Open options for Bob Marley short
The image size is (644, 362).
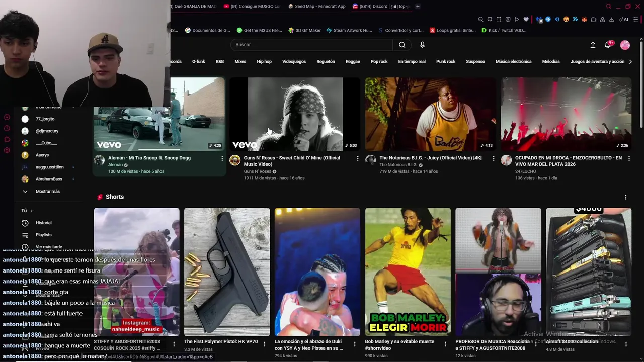tap(445, 344)
